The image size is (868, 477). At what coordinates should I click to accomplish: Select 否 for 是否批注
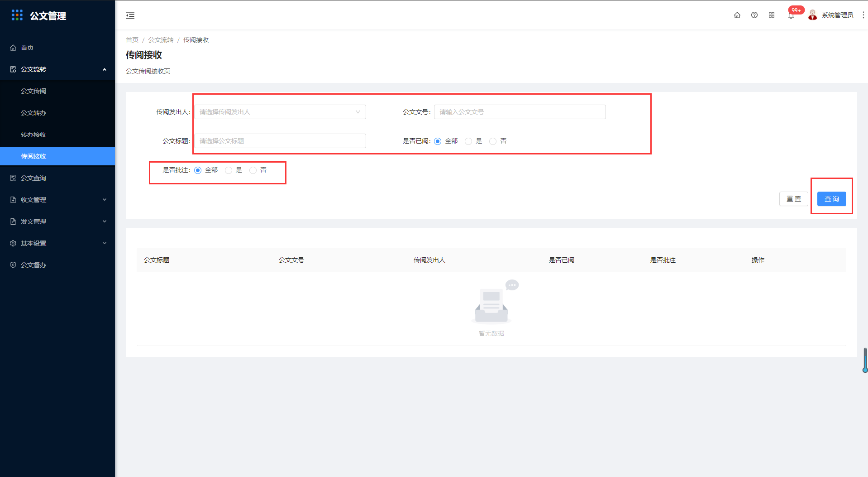pyautogui.click(x=253, y=170)
